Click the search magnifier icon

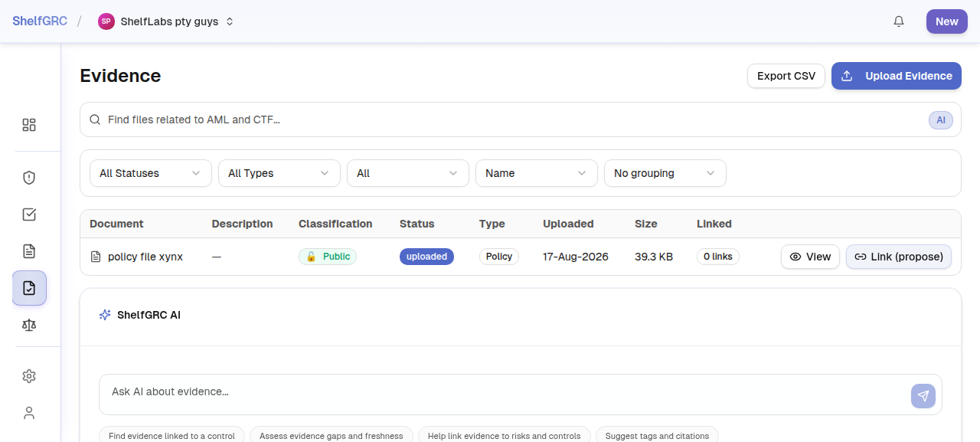(x=96, y=120)
